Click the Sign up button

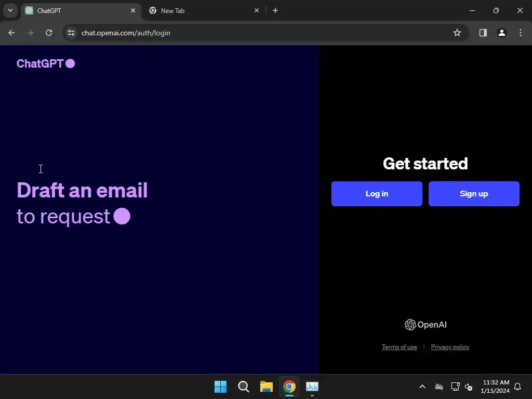[x=474, y=194]
